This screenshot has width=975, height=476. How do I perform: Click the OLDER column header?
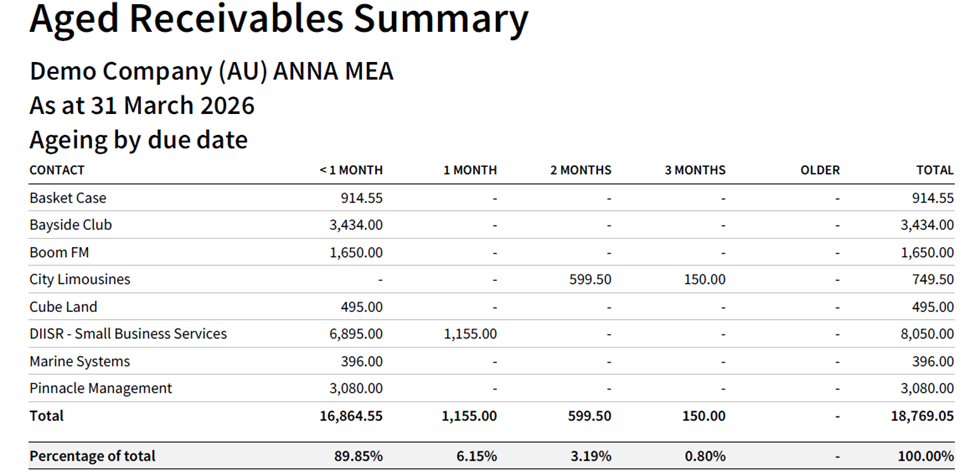820,170
